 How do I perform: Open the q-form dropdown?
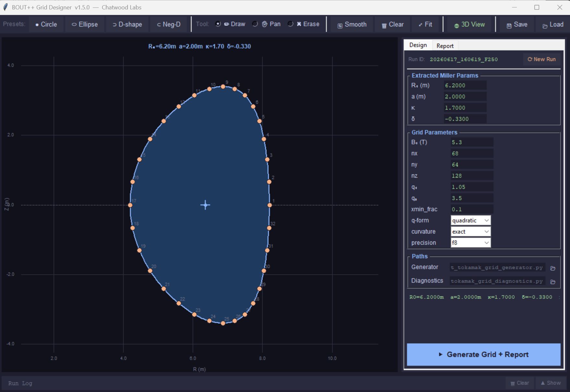click(471, 220)
